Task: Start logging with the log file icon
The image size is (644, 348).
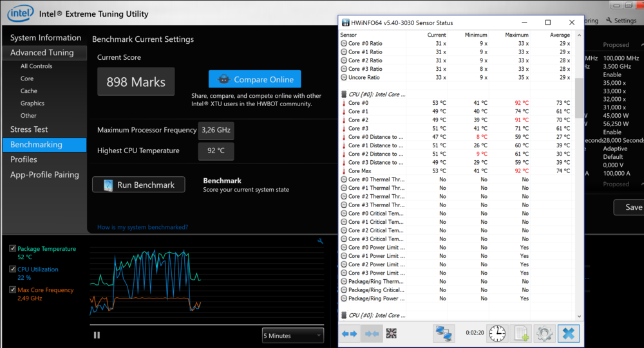Action: tap(520, 333)
